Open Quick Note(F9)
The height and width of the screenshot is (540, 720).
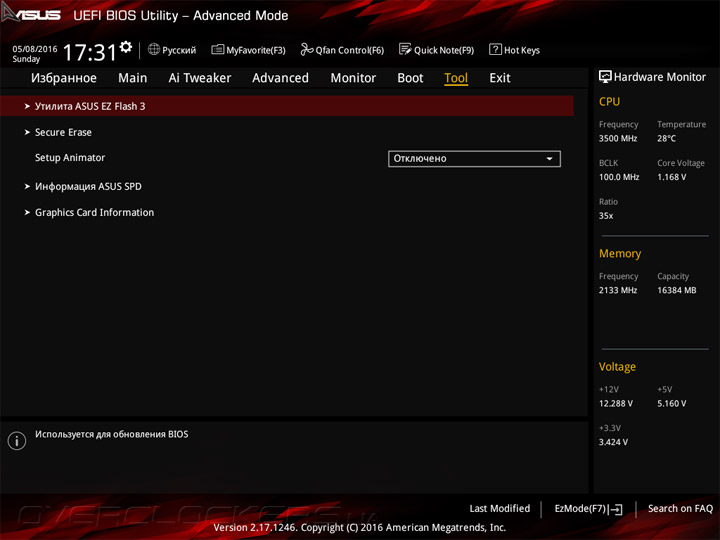436,50
